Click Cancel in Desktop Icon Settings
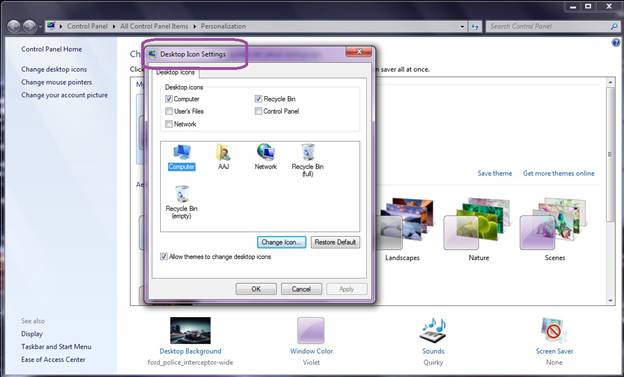 301,289
